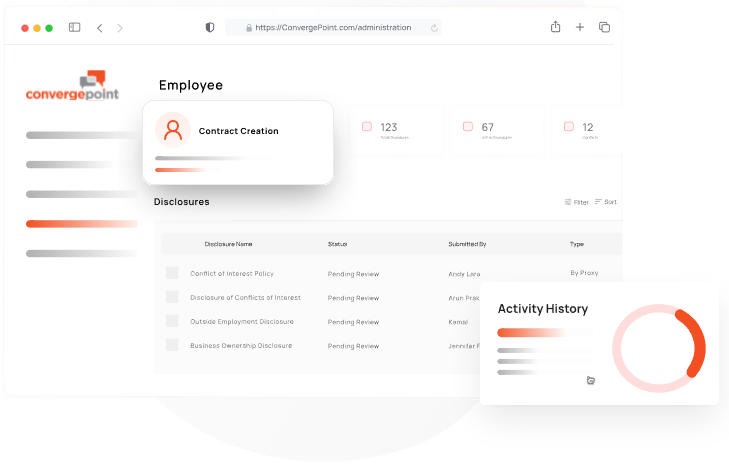
Task: Sort by the Type column header
Action: tap(577, 244)
